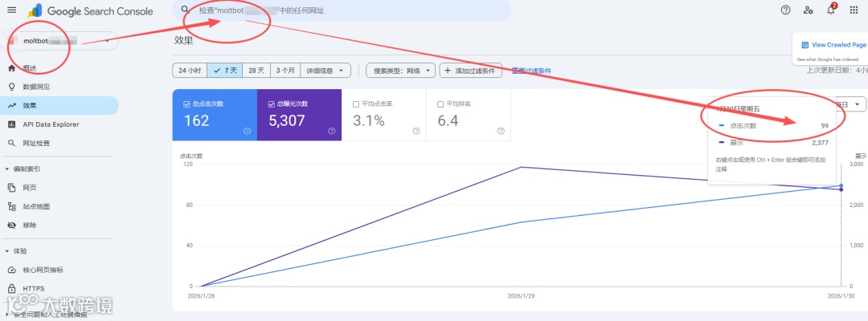Click impressions data point on 2026/1/30
This screenshot has width=868, height=321.
[841, 190]
